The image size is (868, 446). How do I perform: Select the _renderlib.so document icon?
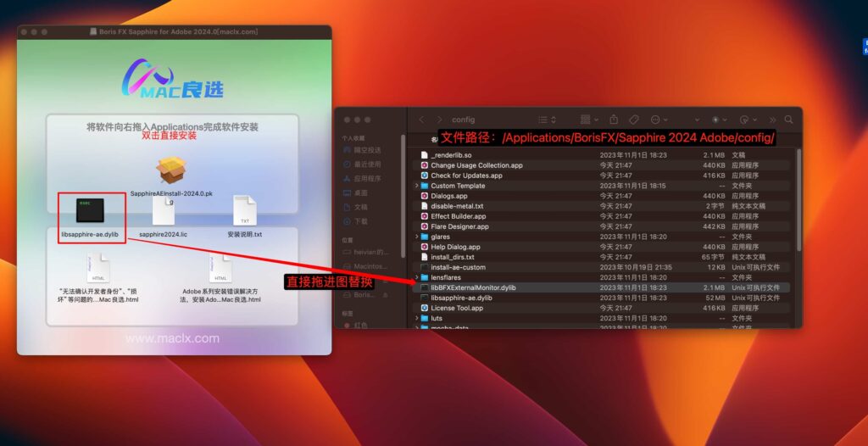425,155
